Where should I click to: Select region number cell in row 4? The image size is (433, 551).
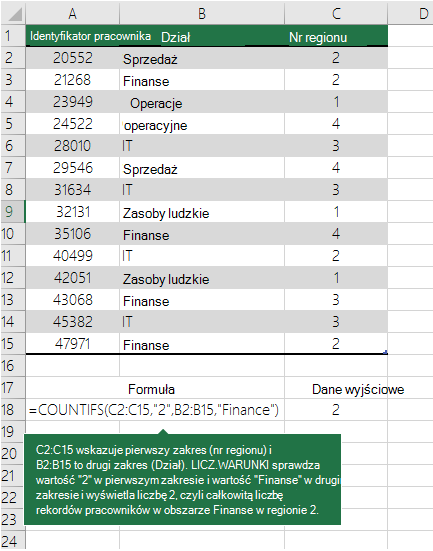pyautogui.click(x=336, y=102)
